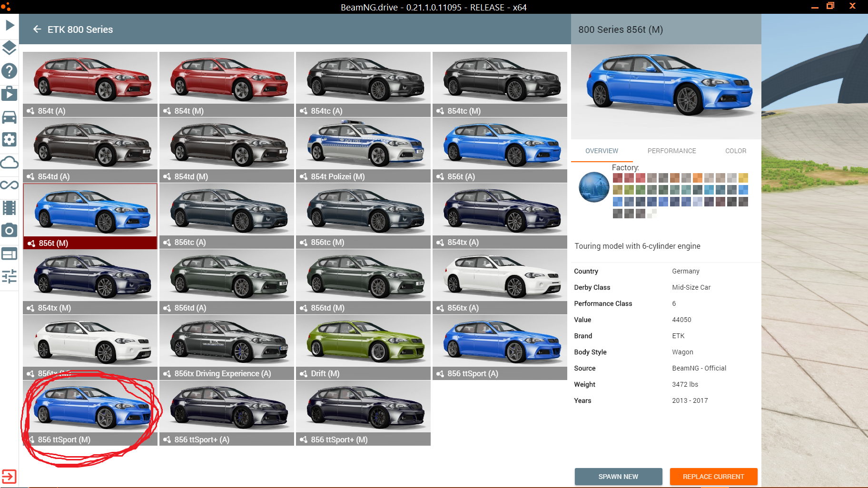Open the vehicle configuration gear icon

coord(10,139)
